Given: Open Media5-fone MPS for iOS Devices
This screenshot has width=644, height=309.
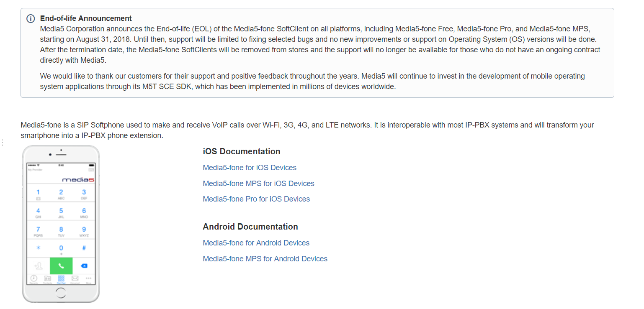Looking at the screenshot, I should tap(258, 184).
